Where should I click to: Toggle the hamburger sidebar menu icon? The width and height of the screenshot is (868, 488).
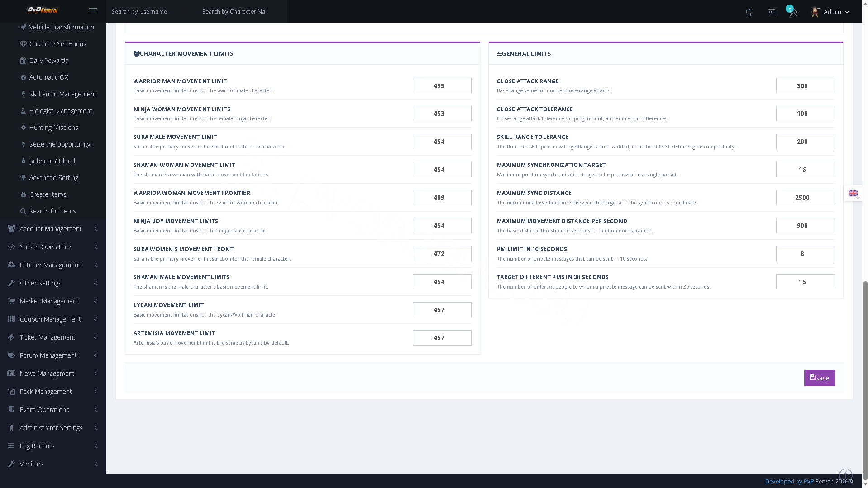[x=93, y=11]
